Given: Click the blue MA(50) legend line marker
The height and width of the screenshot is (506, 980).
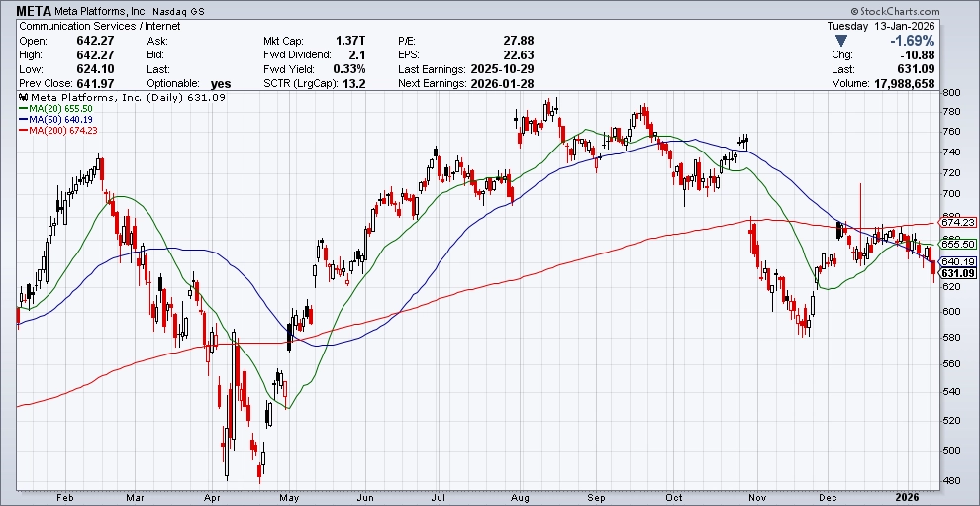Looking at the screenshot, I should click(x=22, y=120).
